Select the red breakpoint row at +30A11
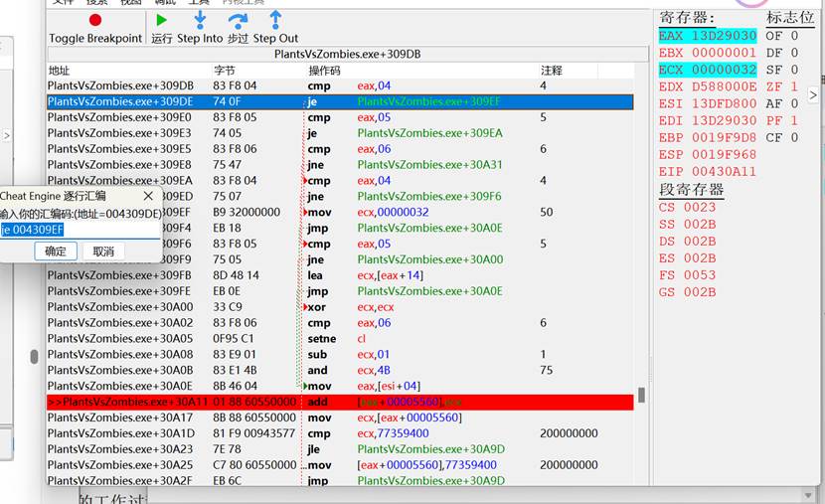The image size is (825, 504). click(x=340, y=402)
